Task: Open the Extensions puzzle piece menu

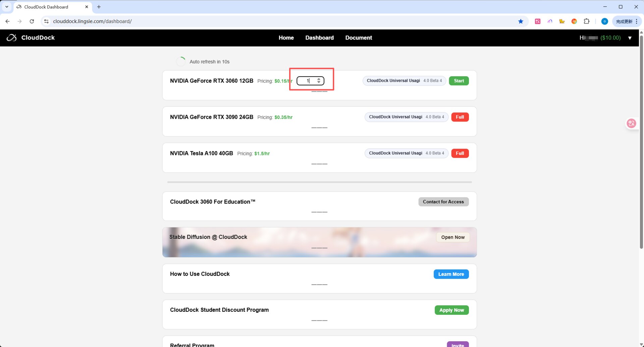Action: [x=586, y=21]
